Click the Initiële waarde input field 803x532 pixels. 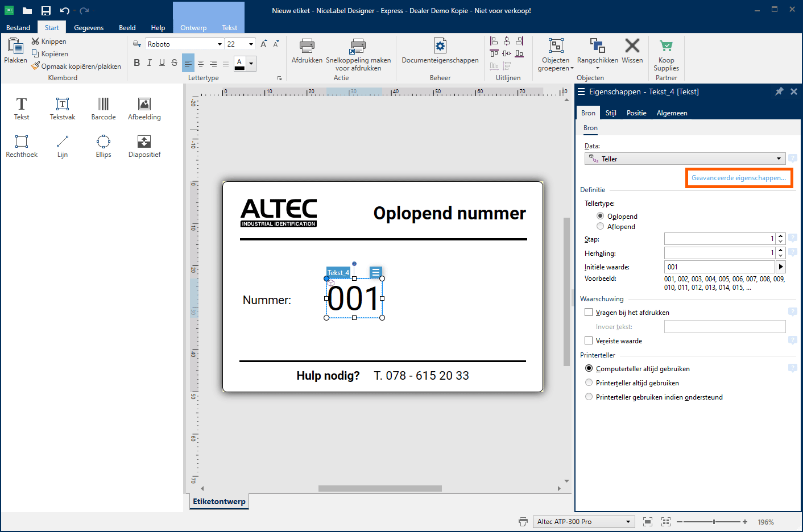pyautogui.click(x=719, y=267)
